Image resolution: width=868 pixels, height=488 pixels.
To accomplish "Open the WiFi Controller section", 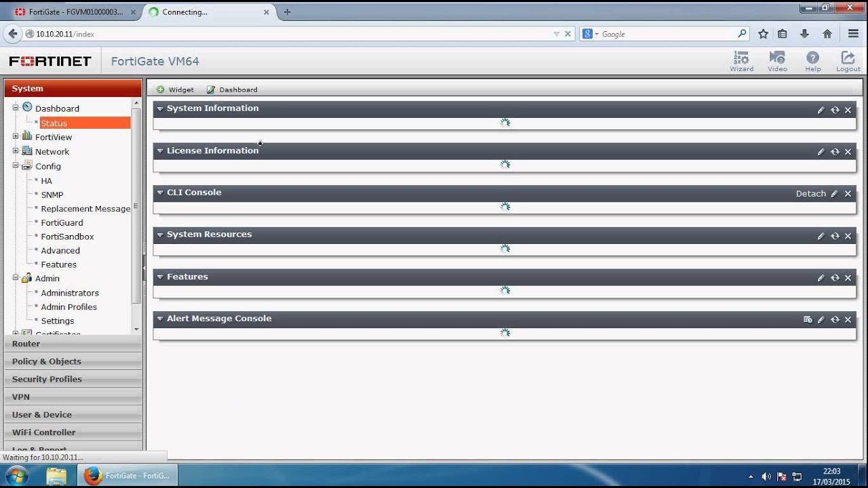I will [73, 432].
